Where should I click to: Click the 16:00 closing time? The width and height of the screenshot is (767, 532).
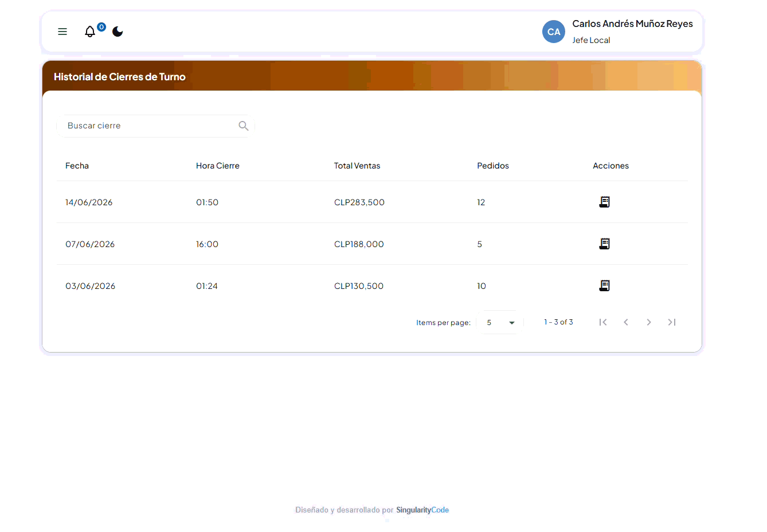pos(207,244)
